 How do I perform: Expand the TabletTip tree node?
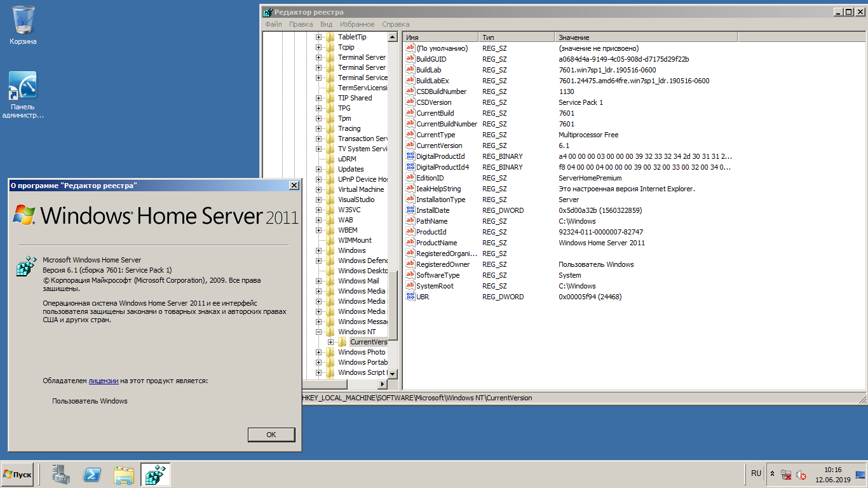coord(319,37)
